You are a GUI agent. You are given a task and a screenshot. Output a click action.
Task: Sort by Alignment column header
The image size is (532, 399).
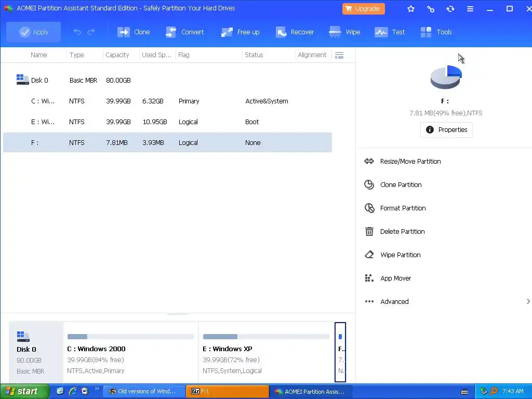[312, 55]
